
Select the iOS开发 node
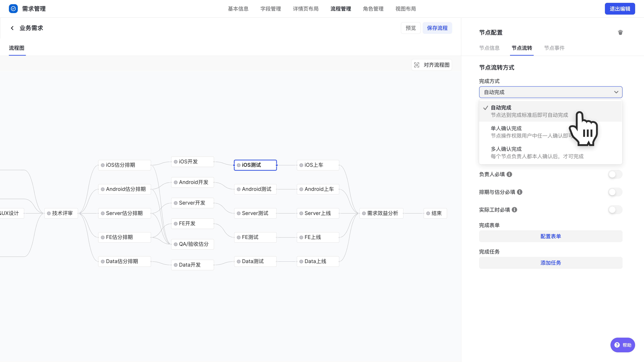point(193,162)
